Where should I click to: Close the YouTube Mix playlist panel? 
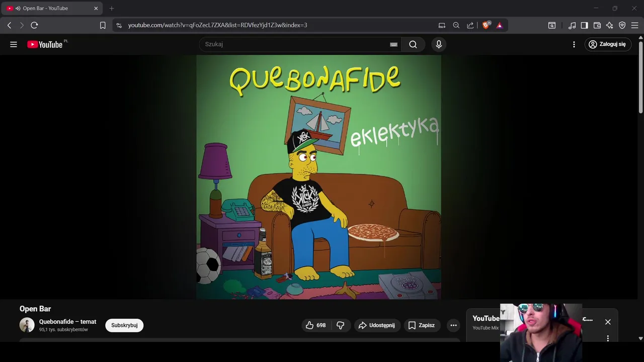point(608,322)
